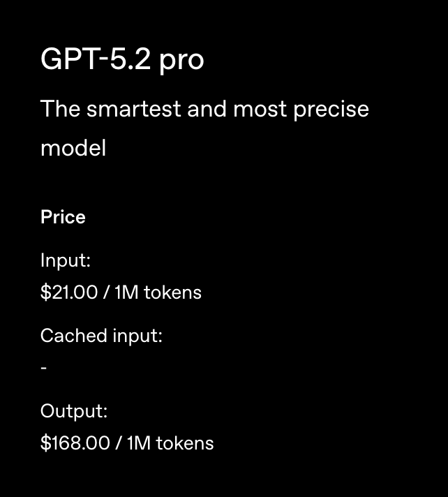Click "1M tokens" on the input price line
Screen dimensions: 448x497
pyautogui.click(x=158, y=292)
